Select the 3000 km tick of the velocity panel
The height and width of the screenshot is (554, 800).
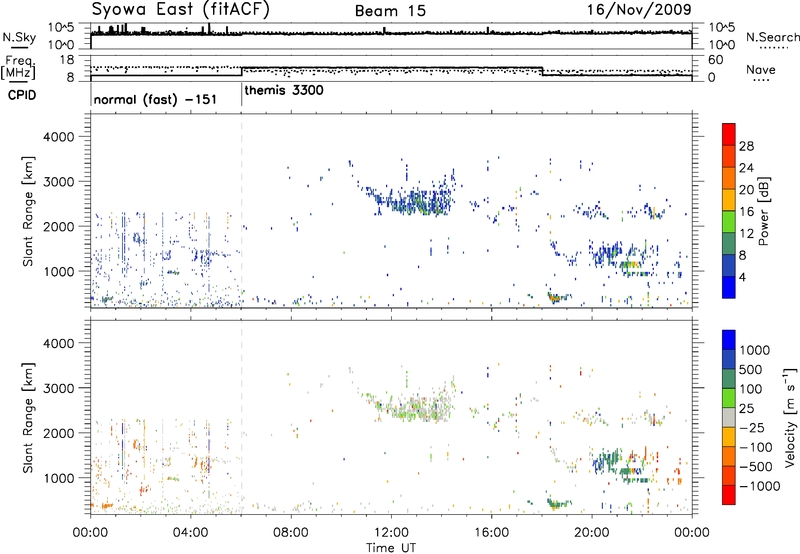pos(59,388)
